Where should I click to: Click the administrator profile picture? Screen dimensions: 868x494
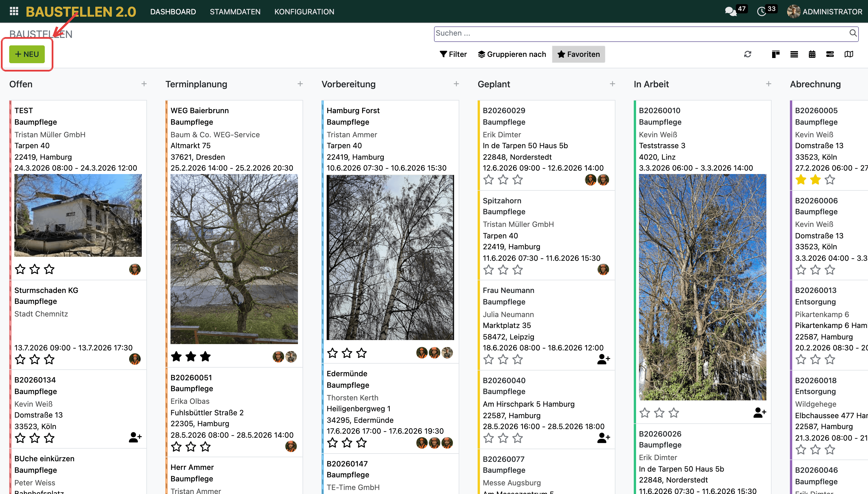[x=794, y=11]
